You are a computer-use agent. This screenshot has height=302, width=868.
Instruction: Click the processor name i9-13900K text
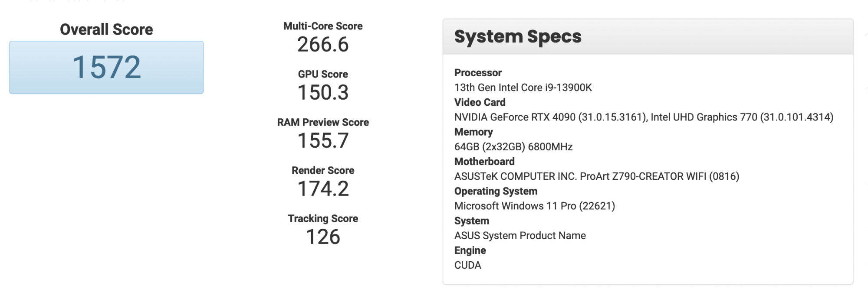[x=523, y=88]
